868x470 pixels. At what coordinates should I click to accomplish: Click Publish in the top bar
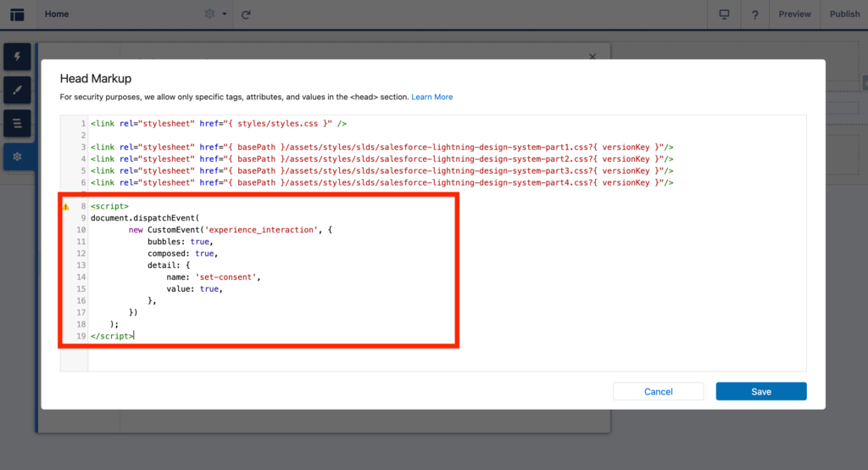pos(844,14)
